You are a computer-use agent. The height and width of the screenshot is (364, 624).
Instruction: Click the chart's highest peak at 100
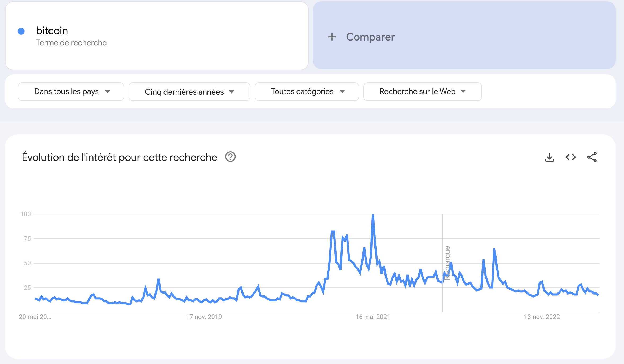(x=373, y=215)
